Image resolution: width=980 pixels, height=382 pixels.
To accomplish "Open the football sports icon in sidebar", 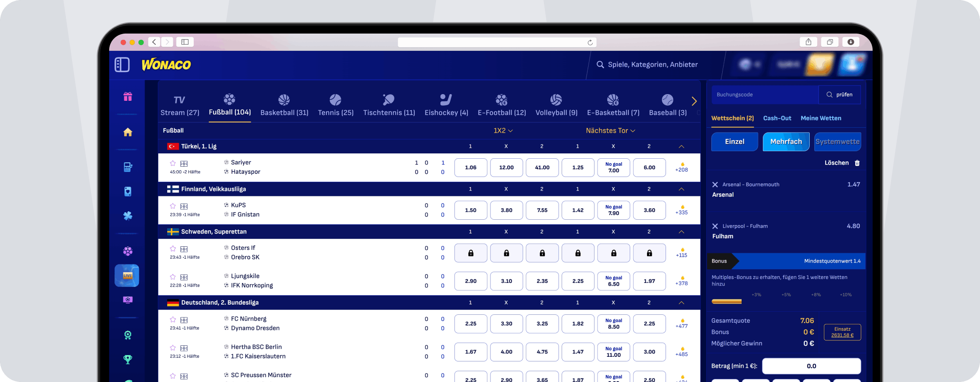I will pos(128,251).
